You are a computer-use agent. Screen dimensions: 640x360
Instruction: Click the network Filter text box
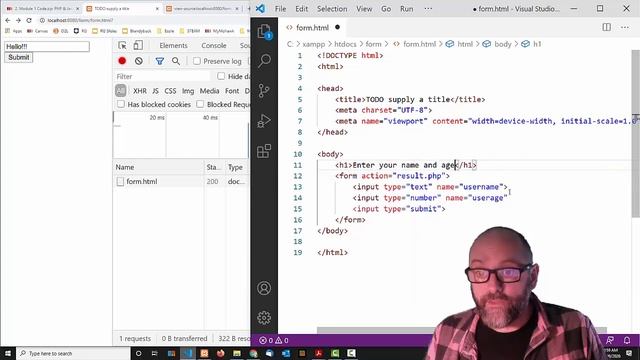162,76
